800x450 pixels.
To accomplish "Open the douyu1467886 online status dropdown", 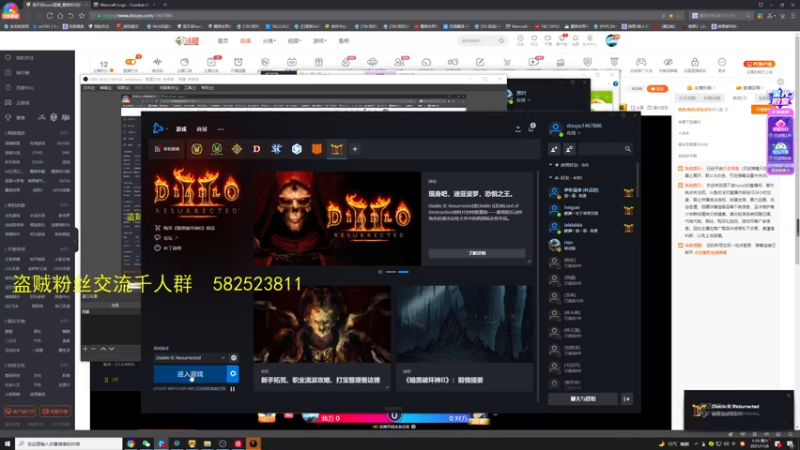I will (573, 133).
